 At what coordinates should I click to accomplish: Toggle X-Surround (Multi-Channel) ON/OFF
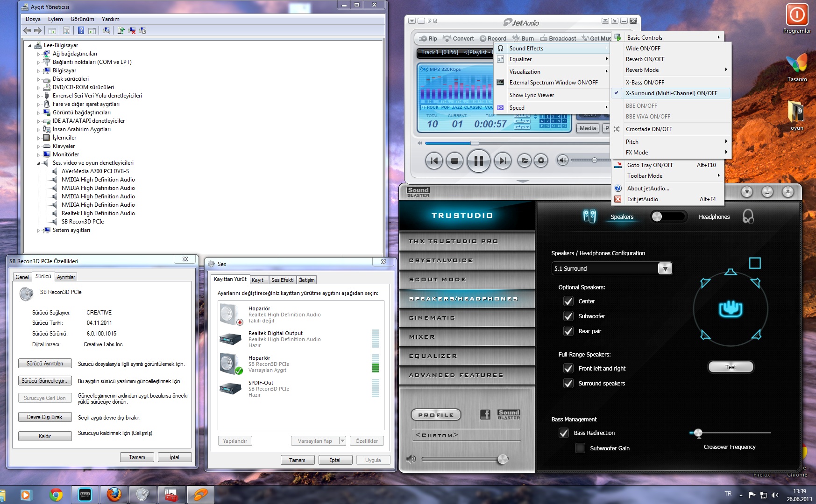[x=671, y=93]
